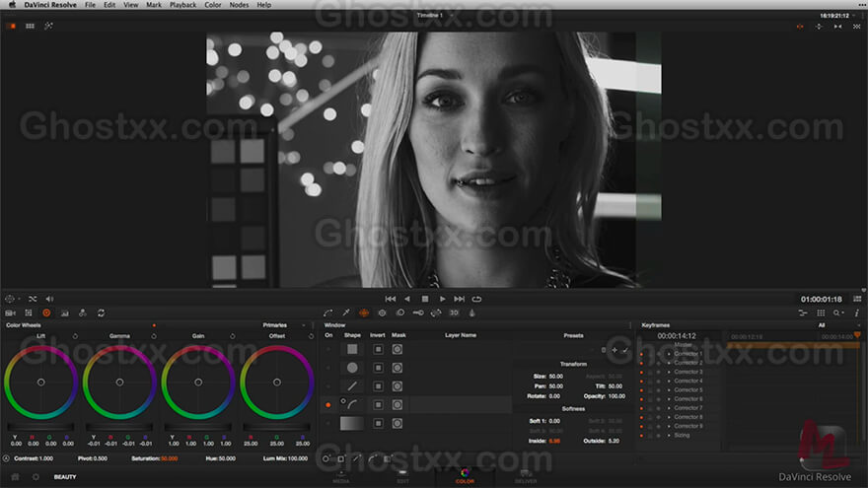Open the Keyframes All filter dropdown

(x=838, y=325)
